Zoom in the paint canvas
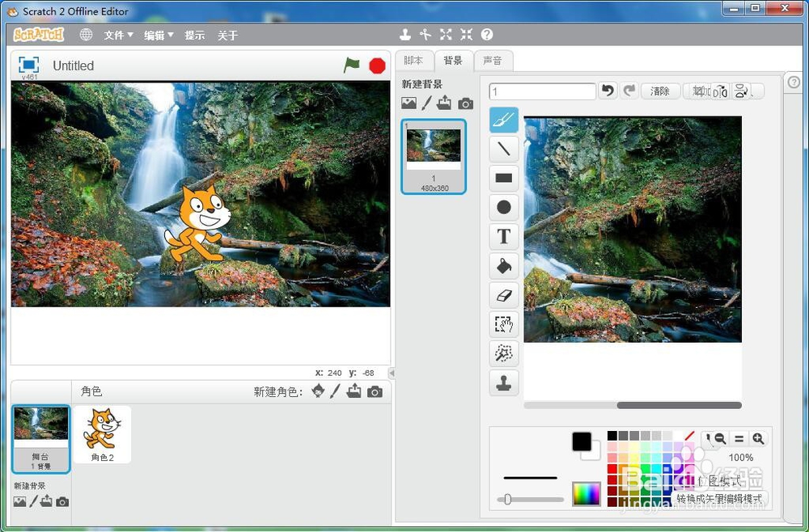Image resolution: width=809 pixels, height=532 pixels. pyautogui.click(x=758, y=439)
